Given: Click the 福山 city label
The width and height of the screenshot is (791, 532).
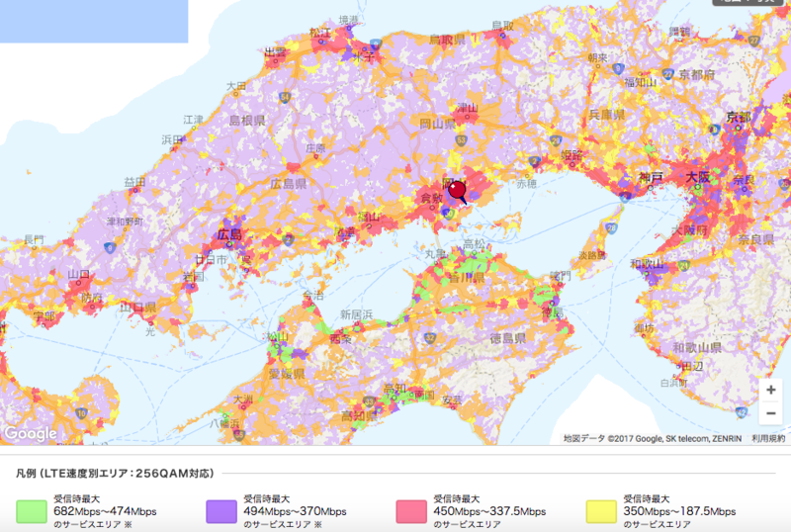Looking at the screenshot, I should tap(368, 217).
